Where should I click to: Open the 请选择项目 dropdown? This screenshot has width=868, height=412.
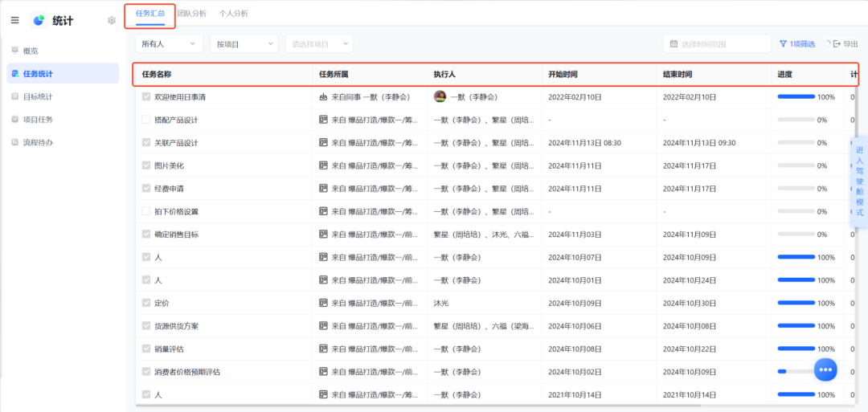coord(319,43)
